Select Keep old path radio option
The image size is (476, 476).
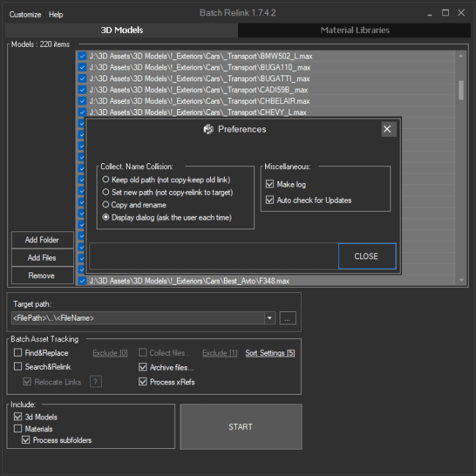tap(105, 179)
